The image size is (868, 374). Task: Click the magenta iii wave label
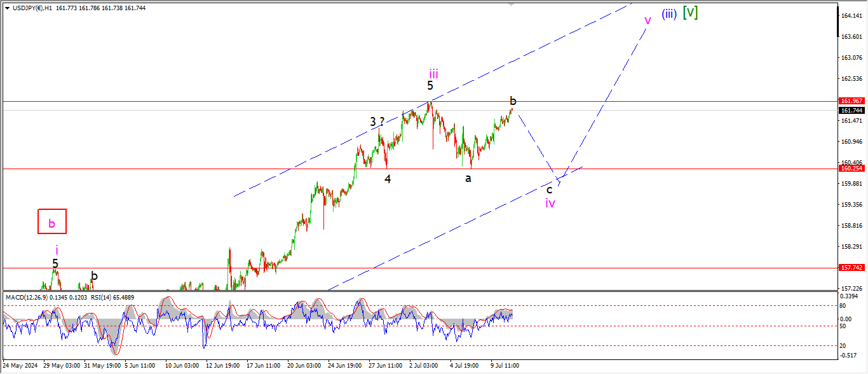pos(433,73)
